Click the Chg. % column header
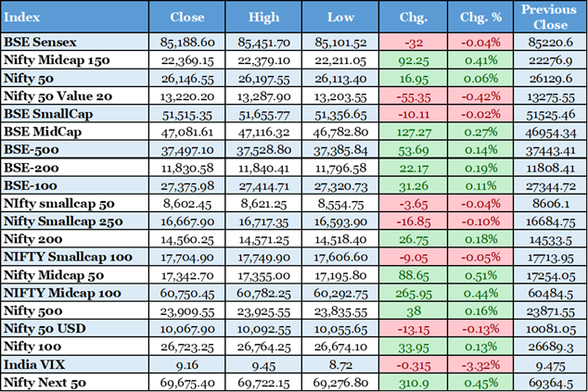Screen dimensions: 588x392 pyautogui.click(x=479, y=18)
